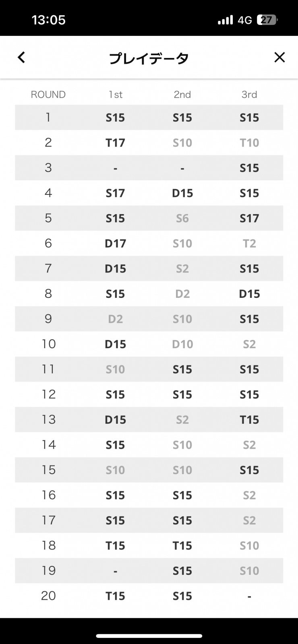Tap the D17 score in round 6

click(x=116, y=244)
